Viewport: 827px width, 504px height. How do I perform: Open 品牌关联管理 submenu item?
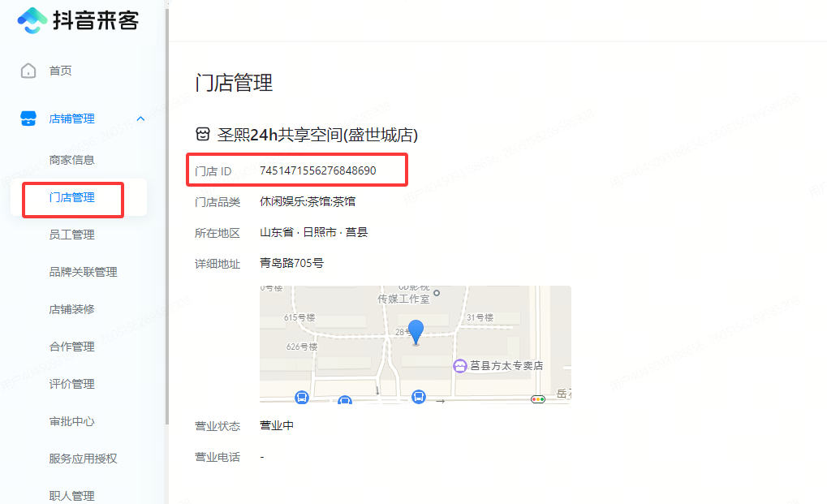(84, 272)
